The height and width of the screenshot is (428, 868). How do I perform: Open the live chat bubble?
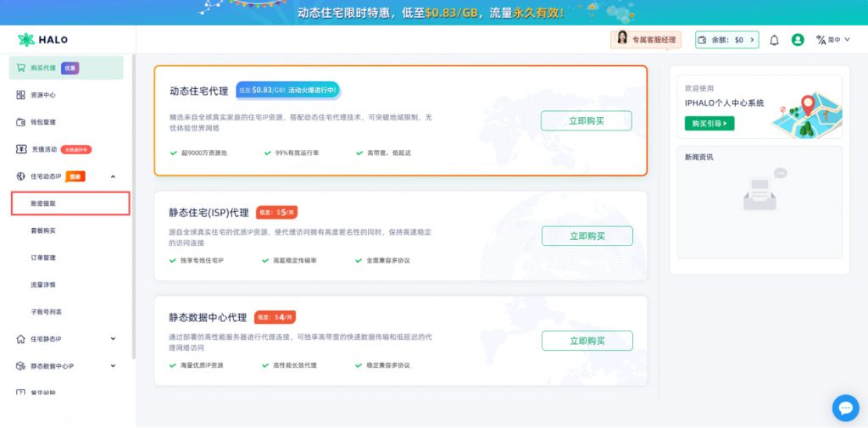[845, 408]
